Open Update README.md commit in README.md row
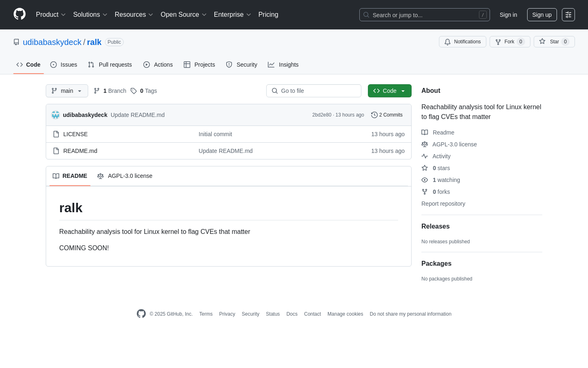This screenshot has height=368, width=588. coord(225,151)
